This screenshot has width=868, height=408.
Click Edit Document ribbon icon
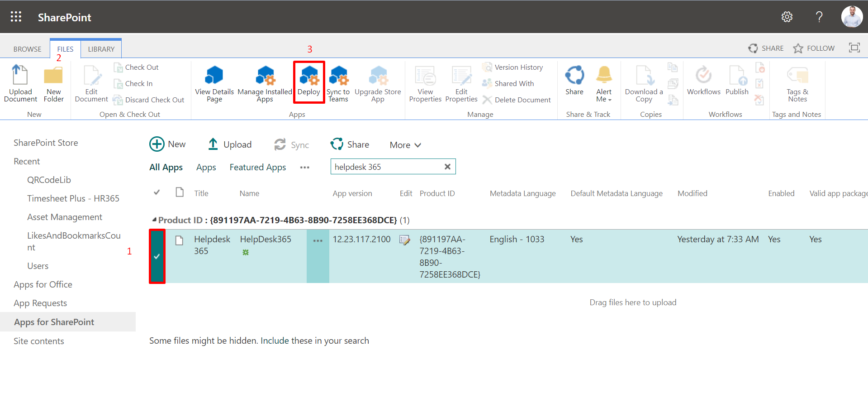(91, 84)
